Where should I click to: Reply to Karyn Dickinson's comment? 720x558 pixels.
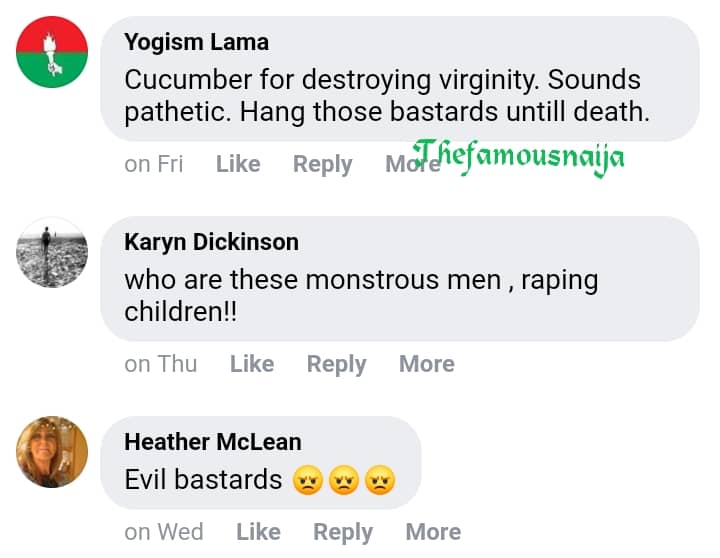pyautogui.click(x=336, y=364)
